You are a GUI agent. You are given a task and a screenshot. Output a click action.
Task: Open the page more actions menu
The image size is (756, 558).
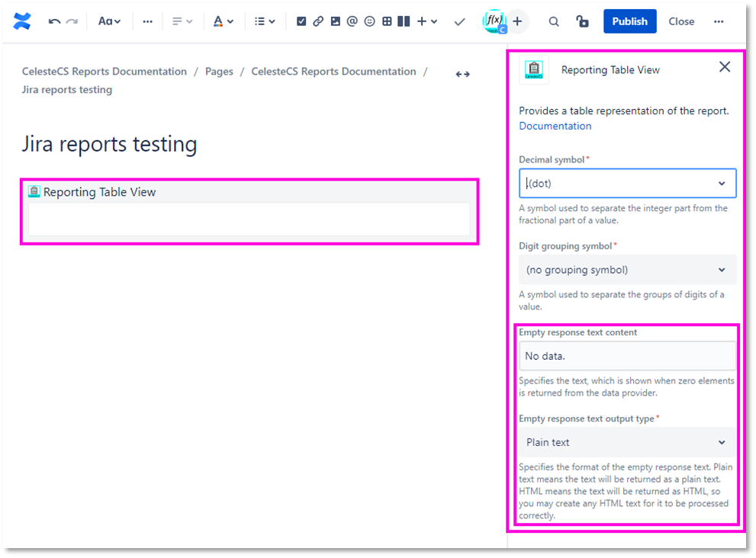click(719, 21)
